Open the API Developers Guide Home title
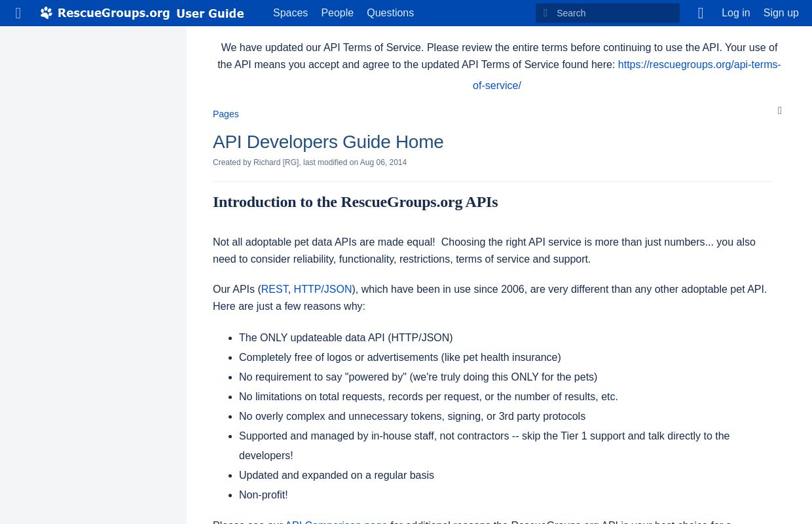The height and width of the screenshot is (524, 812). point(328,142)
